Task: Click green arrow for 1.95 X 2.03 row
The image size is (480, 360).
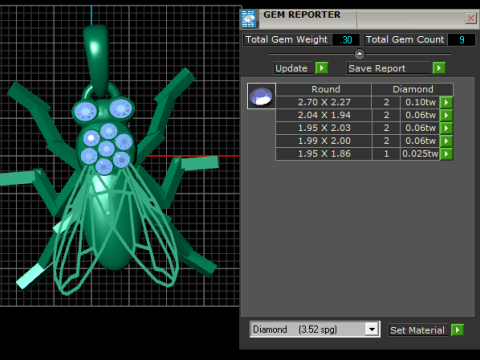Action: click(x=446, y=128)
